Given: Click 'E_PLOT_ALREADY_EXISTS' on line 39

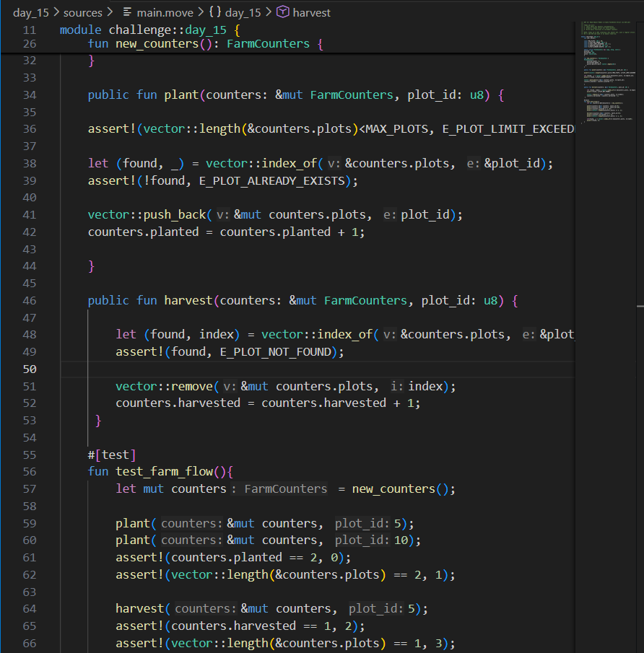Looking at the screenshot, I should coord(271,180).
